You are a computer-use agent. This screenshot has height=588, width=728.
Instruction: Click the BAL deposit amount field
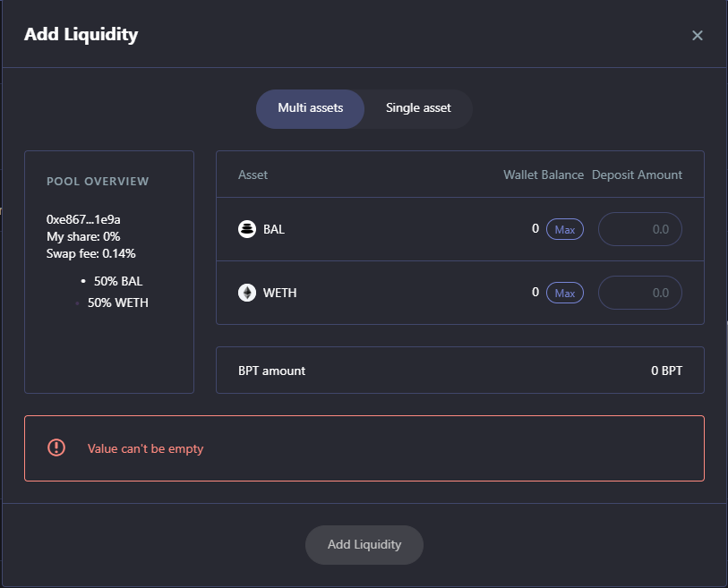click(639, 229)
